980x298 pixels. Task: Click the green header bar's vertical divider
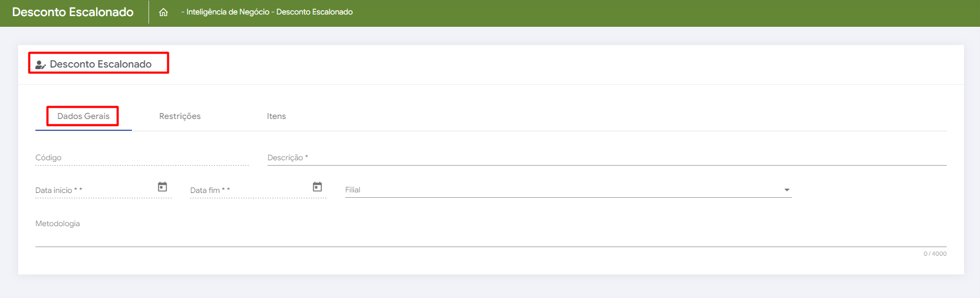(149, 12)
